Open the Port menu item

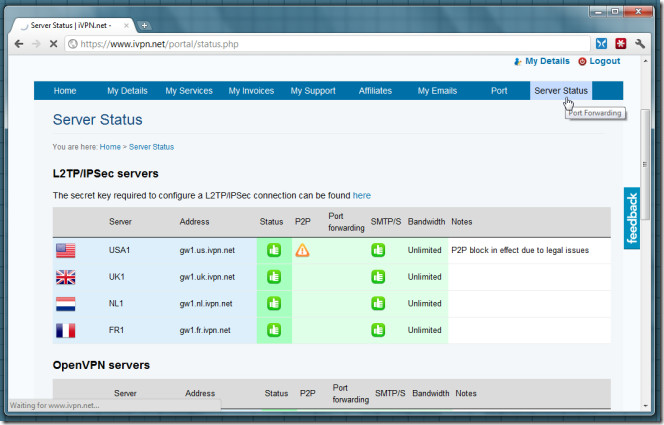coord(499,91)
